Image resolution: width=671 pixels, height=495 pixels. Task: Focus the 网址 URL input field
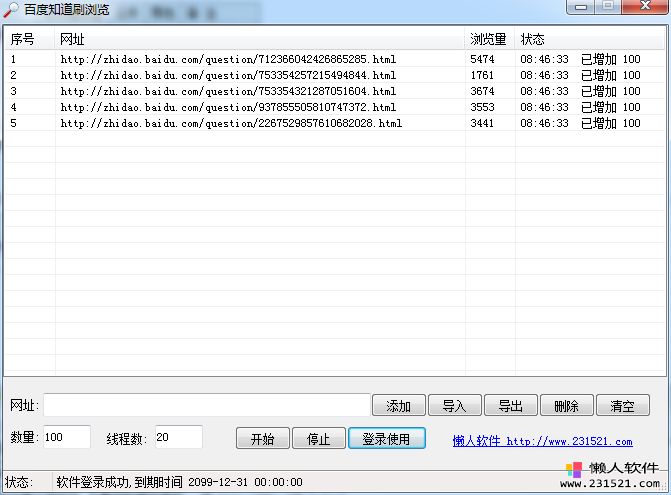click(207, 405)
